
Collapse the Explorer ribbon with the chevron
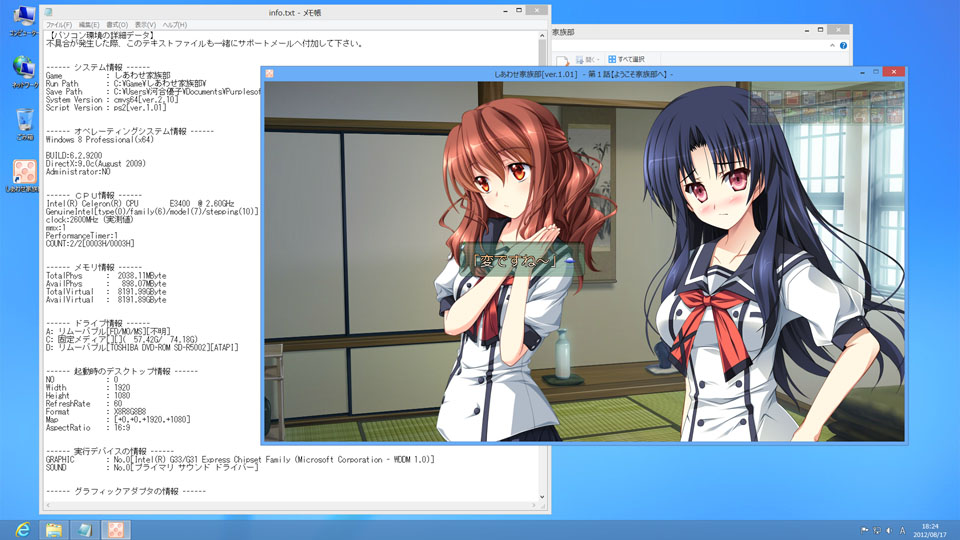pos(832,45)
